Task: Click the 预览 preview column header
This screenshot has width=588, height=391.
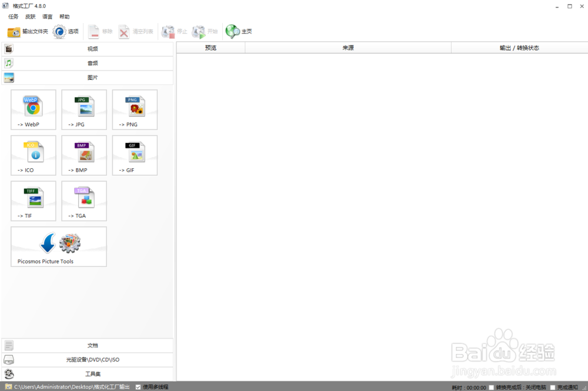Action: (211, 48)
